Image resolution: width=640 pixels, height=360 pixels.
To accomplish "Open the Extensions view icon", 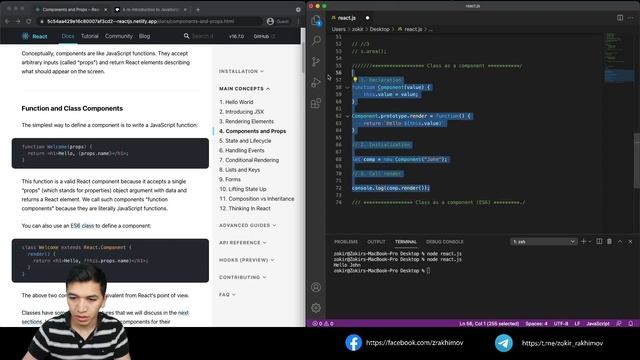I will coord(316,103).
